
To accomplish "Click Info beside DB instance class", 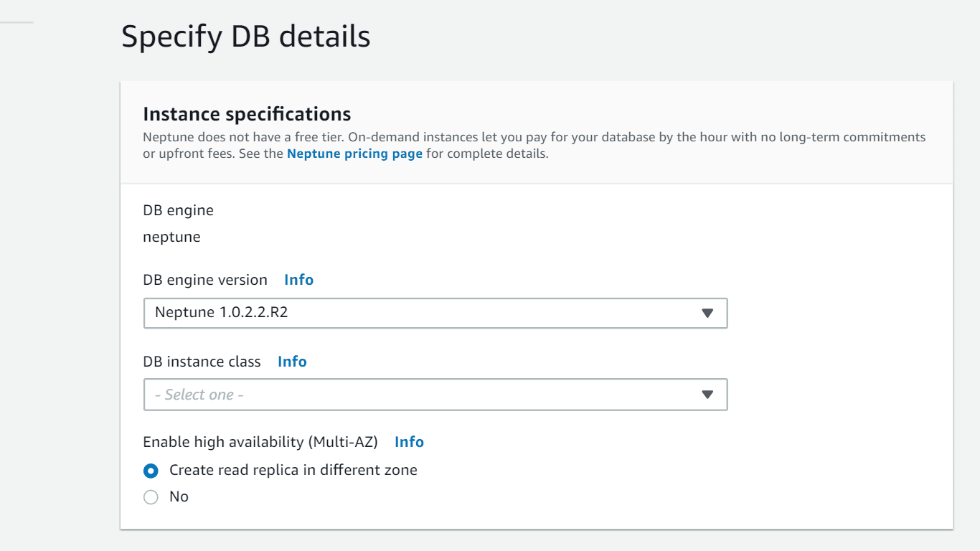I will point(292,362).
